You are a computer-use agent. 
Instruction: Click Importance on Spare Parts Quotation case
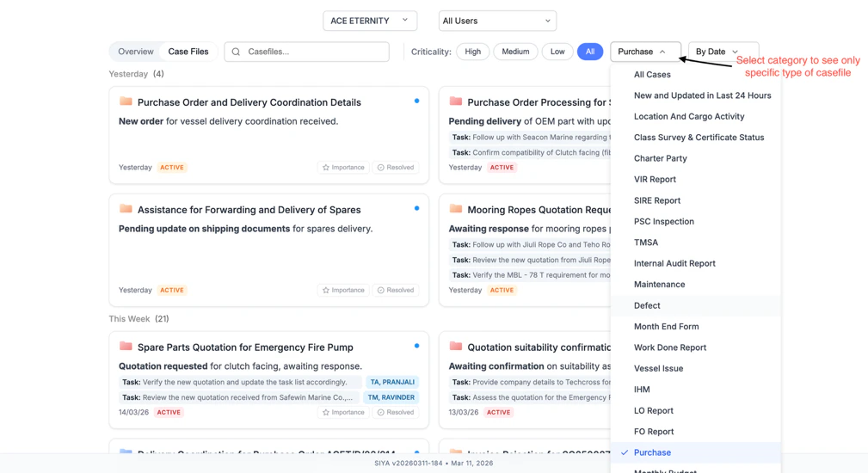point(343,412)
